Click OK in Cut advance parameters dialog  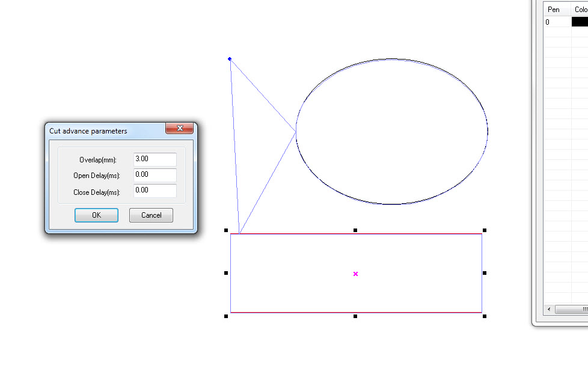click(x=96, y=215)
